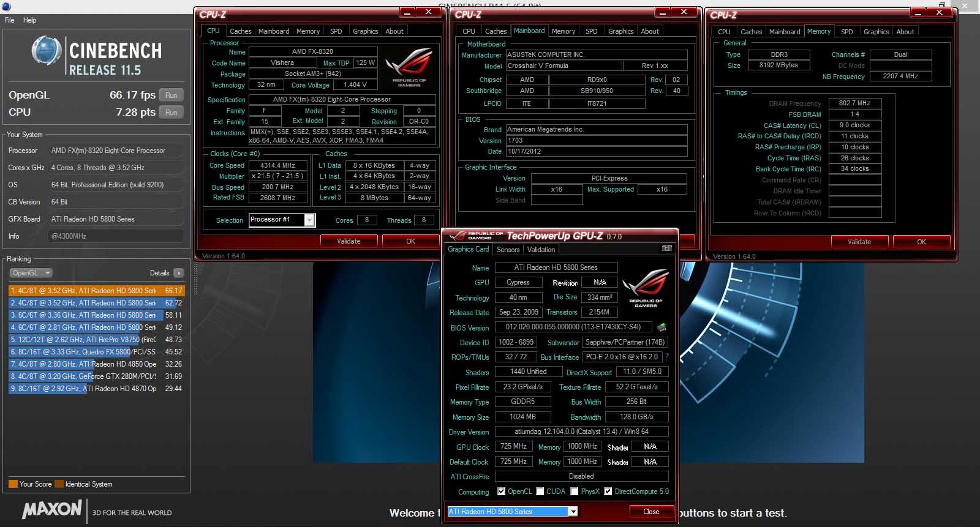Screen dimensions: 980x527
Task: Switch to the Validation tab in GPU-Z
Action: coord(541,250)
